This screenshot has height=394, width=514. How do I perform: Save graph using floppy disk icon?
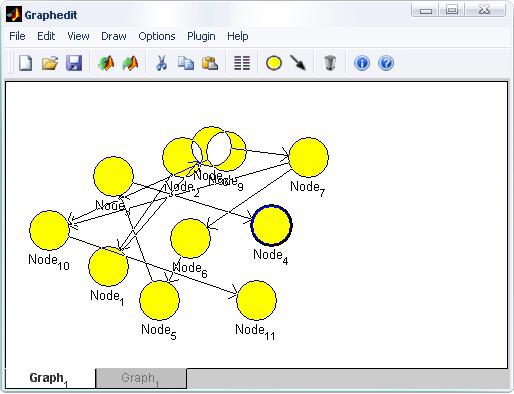click(74, 63)
